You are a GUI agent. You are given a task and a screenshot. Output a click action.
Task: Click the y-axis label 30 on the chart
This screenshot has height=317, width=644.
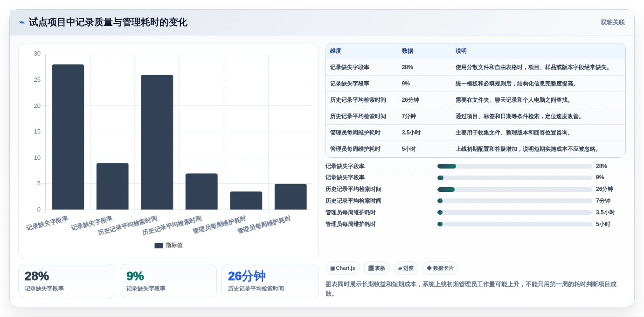37,54
